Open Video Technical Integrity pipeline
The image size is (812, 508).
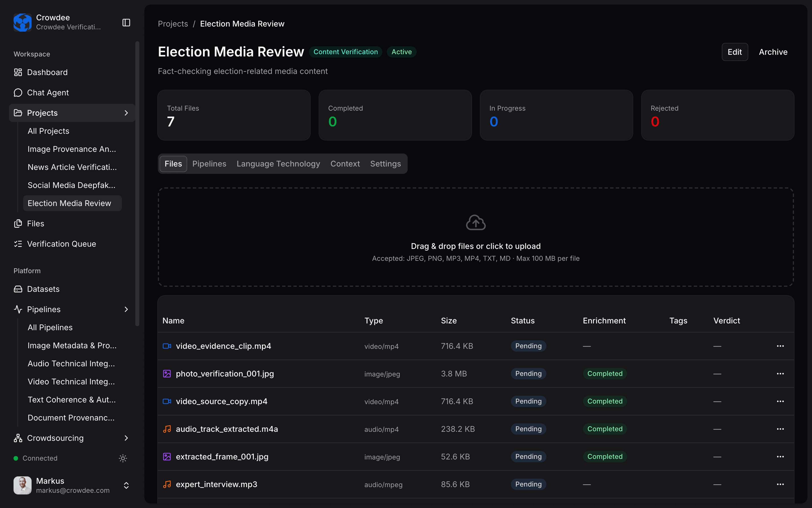pyautogui.click(x=72, y=382)
